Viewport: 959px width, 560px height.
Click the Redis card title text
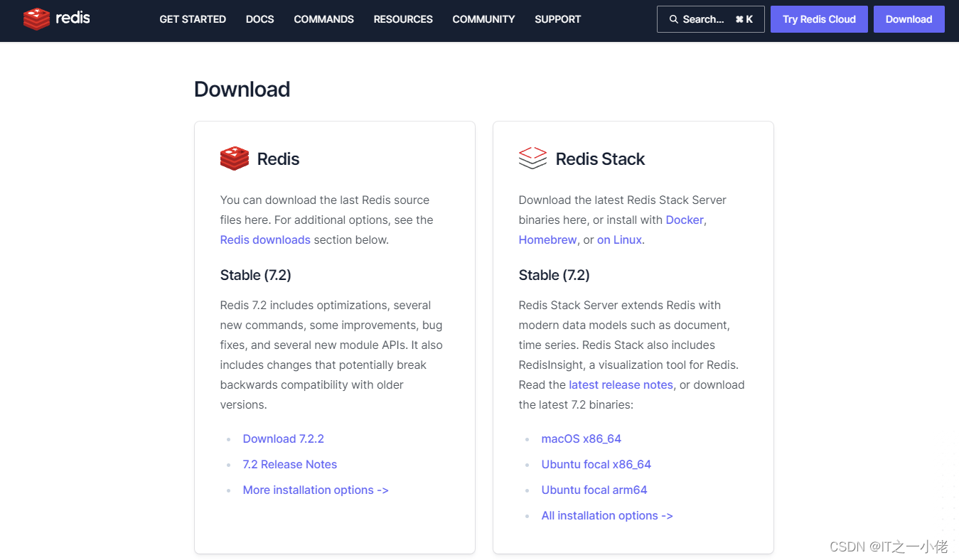click(x=278, y=158)
